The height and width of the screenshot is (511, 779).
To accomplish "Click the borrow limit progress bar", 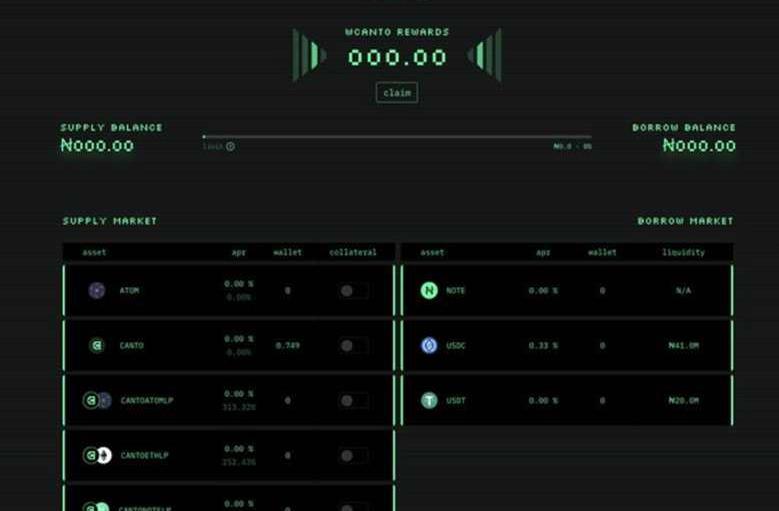I will [x=396, y=137].
